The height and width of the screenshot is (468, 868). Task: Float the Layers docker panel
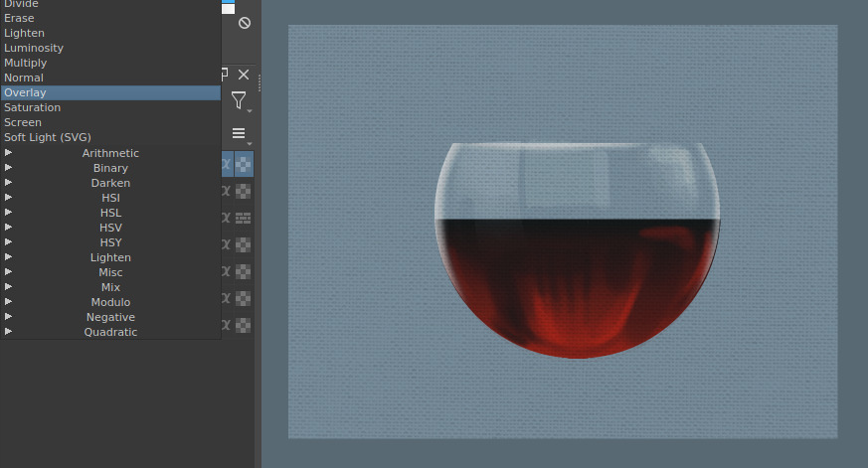click(x=225, y=75)
